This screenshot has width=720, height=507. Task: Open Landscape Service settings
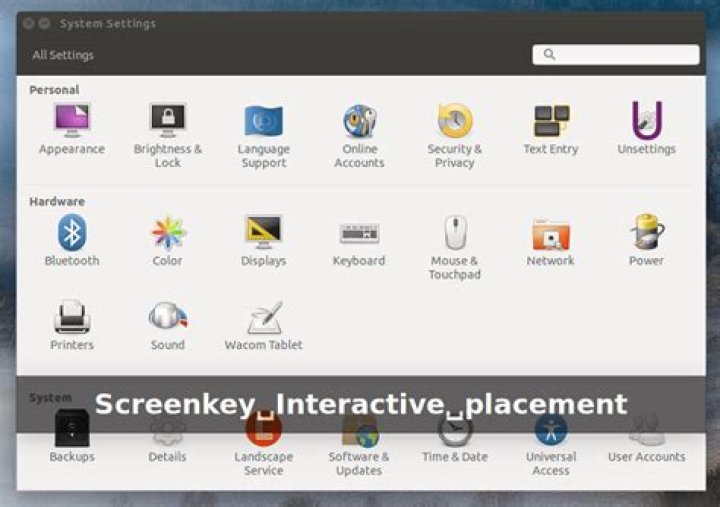coord(264,444)
